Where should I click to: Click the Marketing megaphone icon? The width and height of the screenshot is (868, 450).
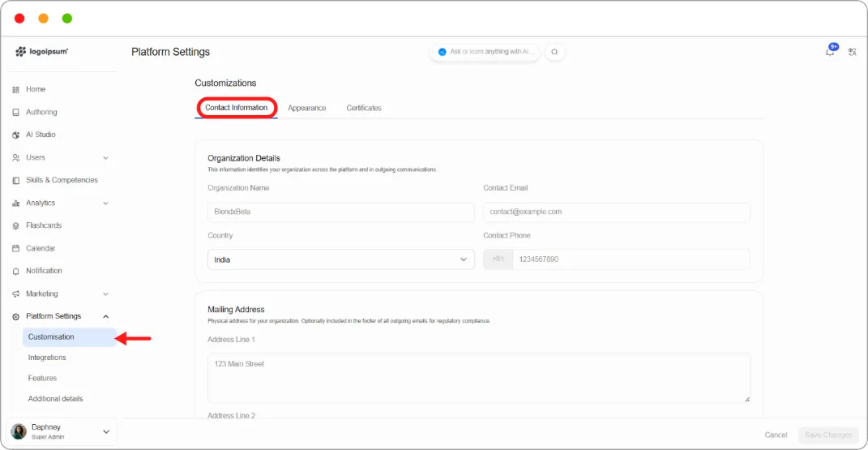(x=15, y=294)
